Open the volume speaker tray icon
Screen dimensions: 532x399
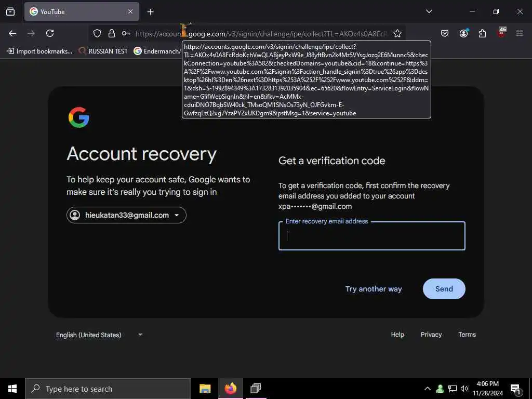click(464, 389)
